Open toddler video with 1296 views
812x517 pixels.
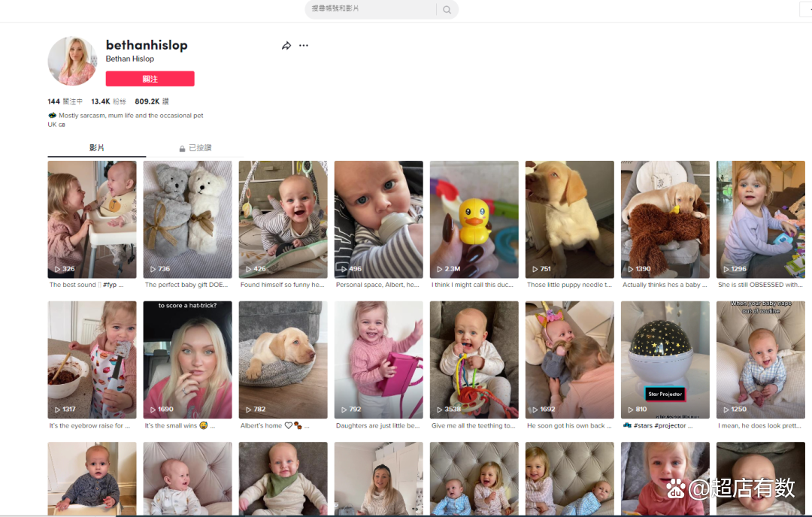point(761,219)
